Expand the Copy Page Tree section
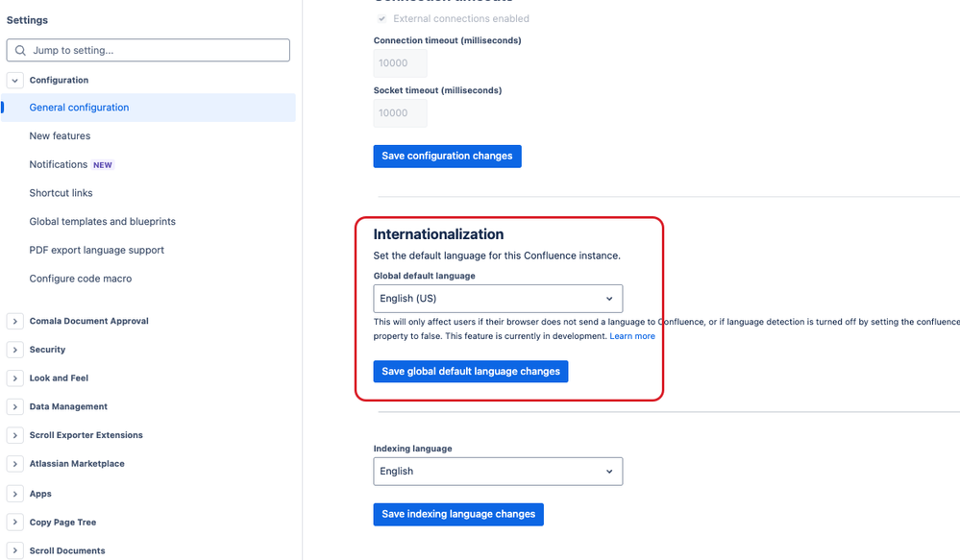This screenshot has height=560, width=960. click(x=15, y=522)
